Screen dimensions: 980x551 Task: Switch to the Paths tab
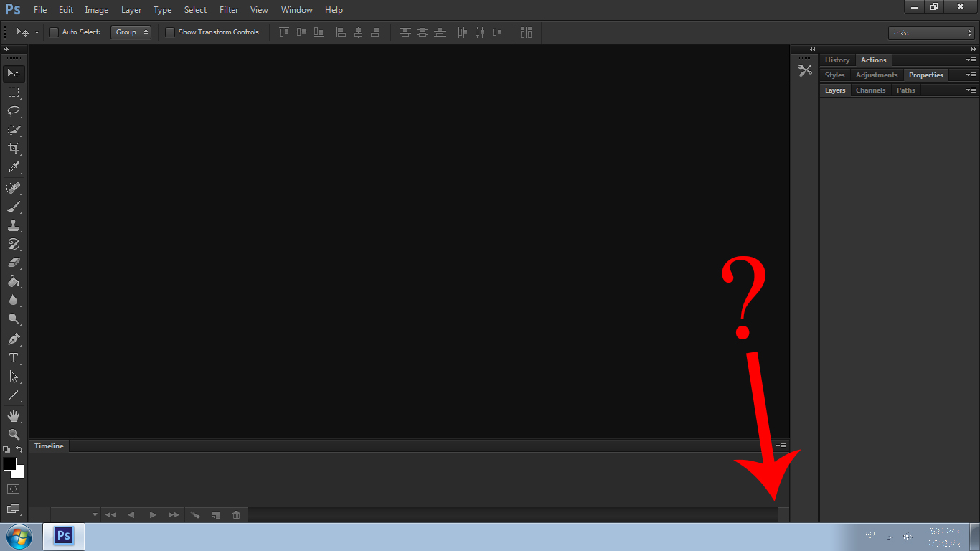906,90
